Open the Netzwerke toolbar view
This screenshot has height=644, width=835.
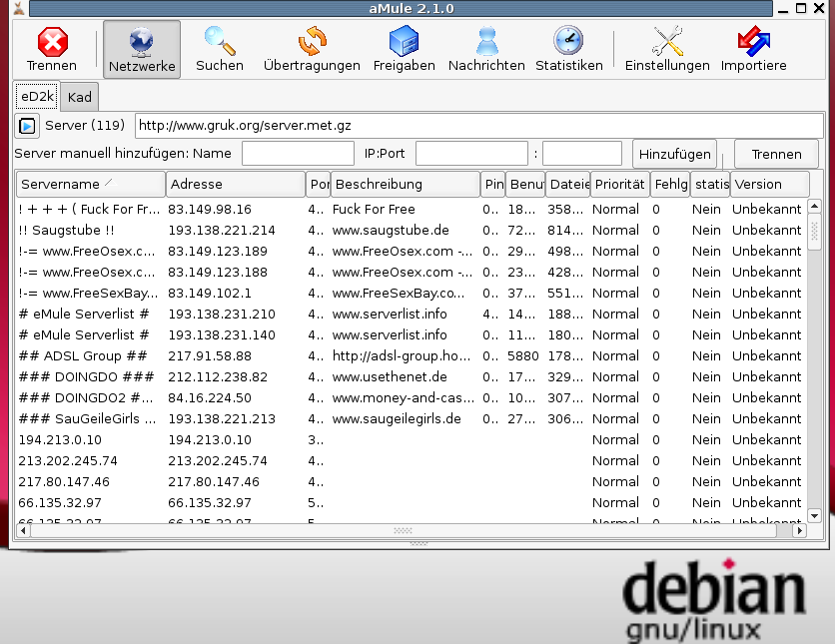pyautogui.click(x=142, y=50)
